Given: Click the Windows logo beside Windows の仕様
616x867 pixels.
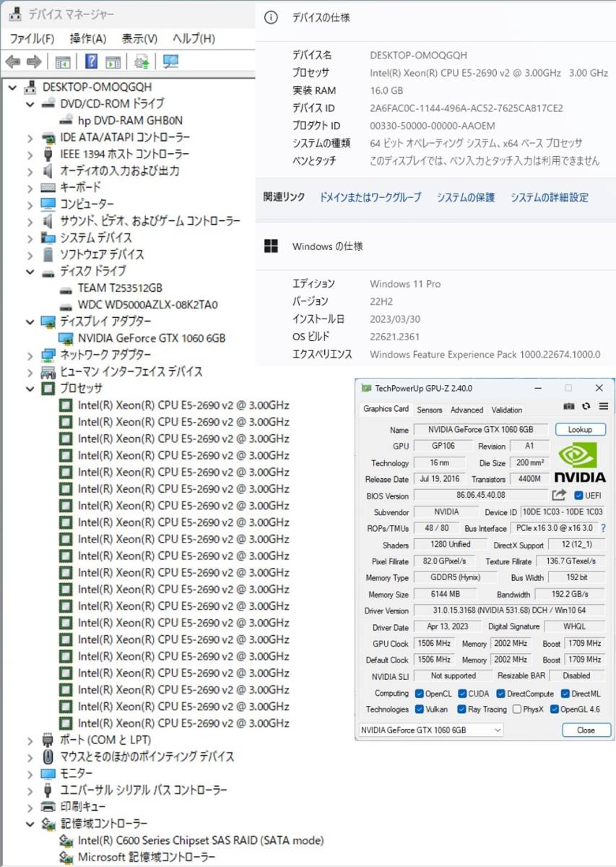Looking at the screenshot, I should coord(271,246).
